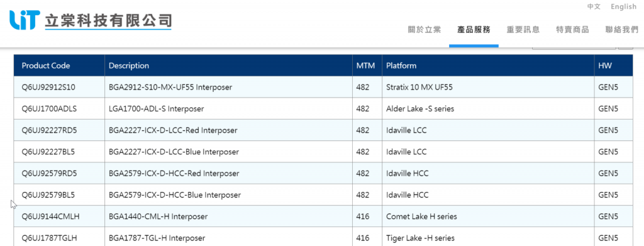Open the 特賣商品 section
This screenshot has width=644, height=246.
(572, 30)
